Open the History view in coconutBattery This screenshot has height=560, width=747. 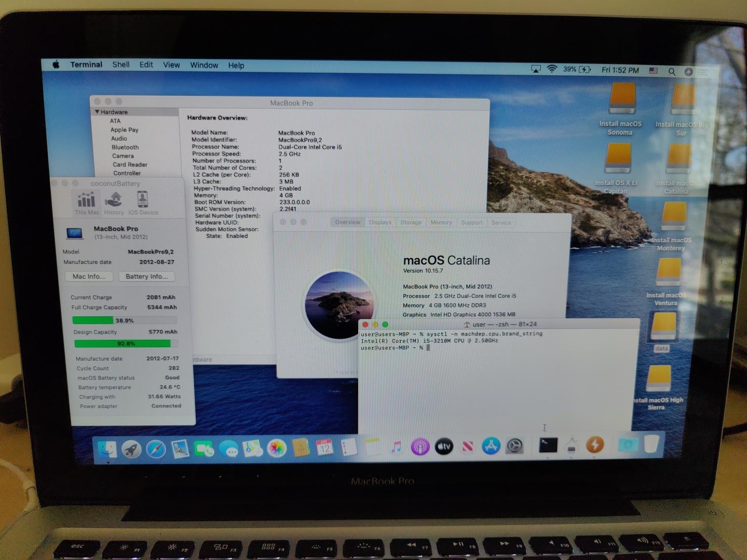point(114,202)
